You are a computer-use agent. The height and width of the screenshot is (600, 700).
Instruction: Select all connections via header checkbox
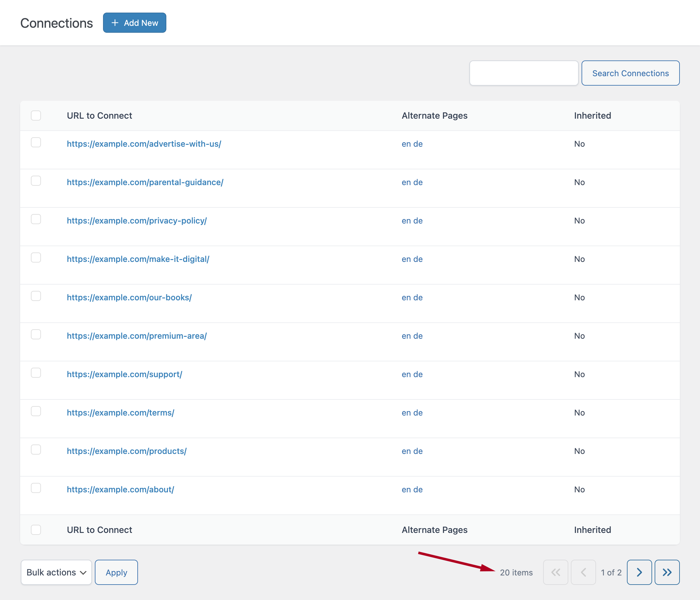pyautogui.click(x=36, y=116)
